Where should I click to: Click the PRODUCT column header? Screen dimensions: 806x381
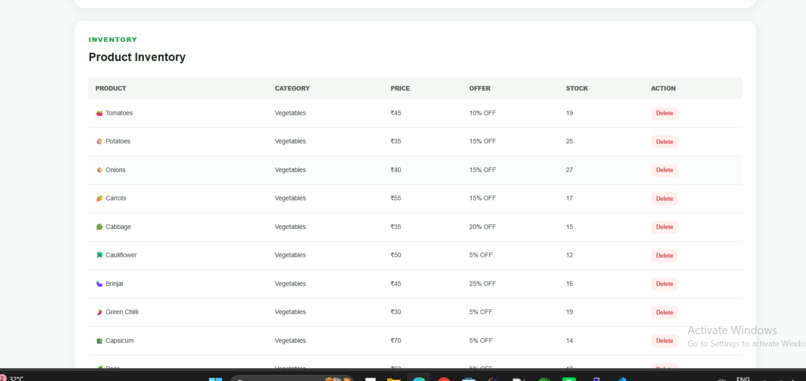[111, 88]
